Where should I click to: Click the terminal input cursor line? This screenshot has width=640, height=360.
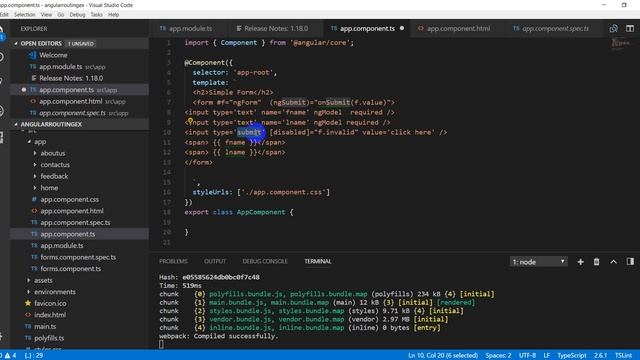click(x=161, y=344)
